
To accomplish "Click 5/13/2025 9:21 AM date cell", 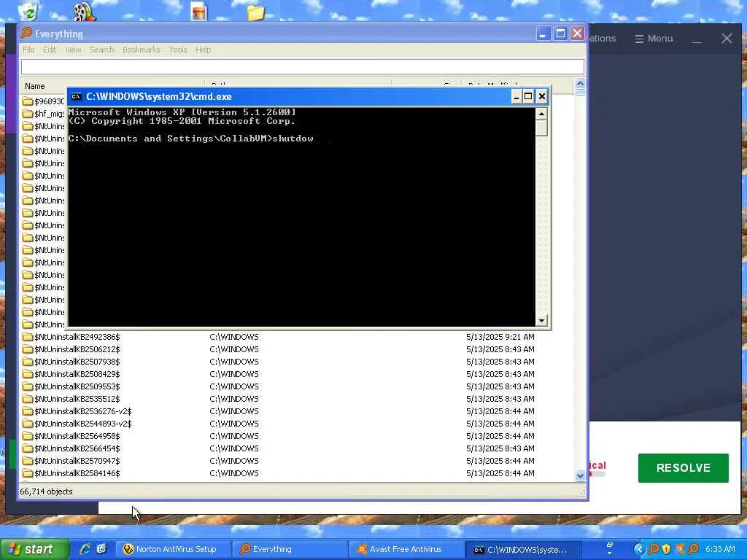I will pyautogui.click(x=500, y=337).
